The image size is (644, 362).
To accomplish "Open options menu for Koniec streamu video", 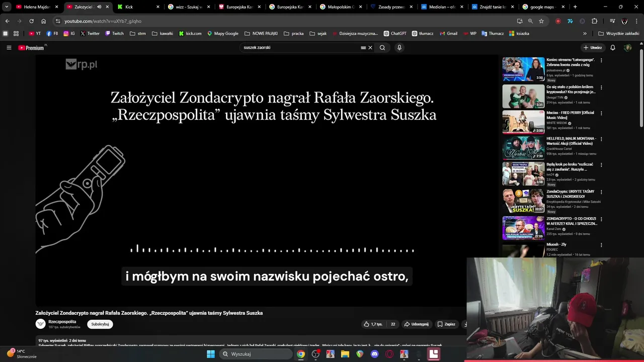I will pyautogui.click(x=601, y=60).
